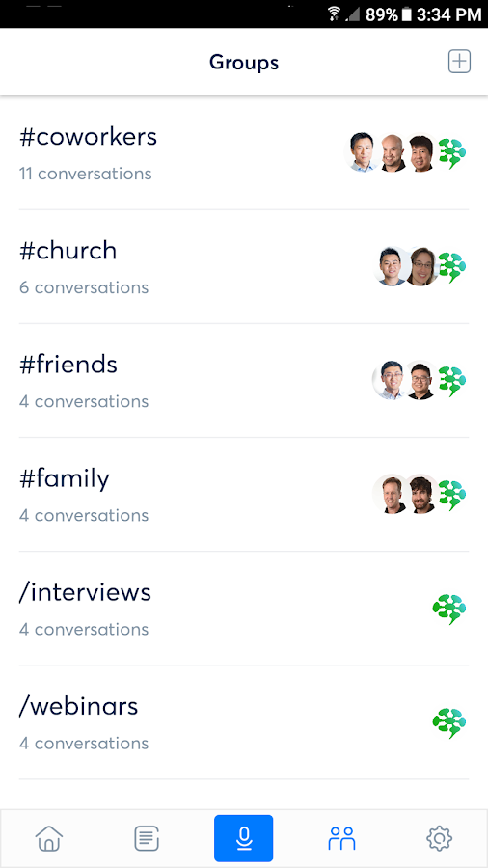Open the /interviews group

[244, 609]
